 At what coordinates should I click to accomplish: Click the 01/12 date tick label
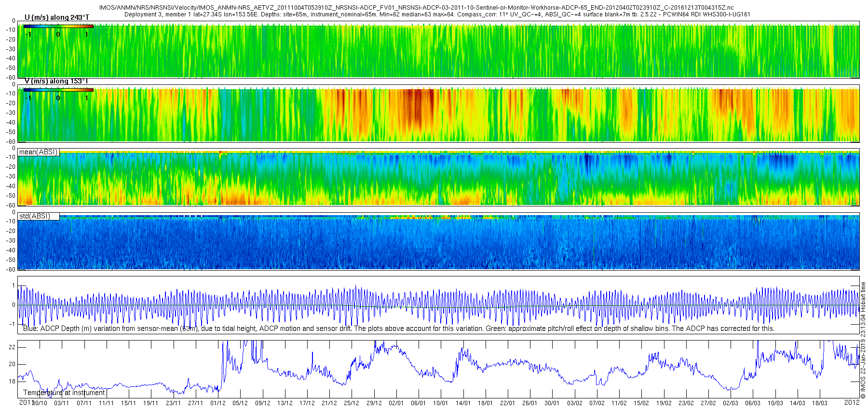pos(217,403)
